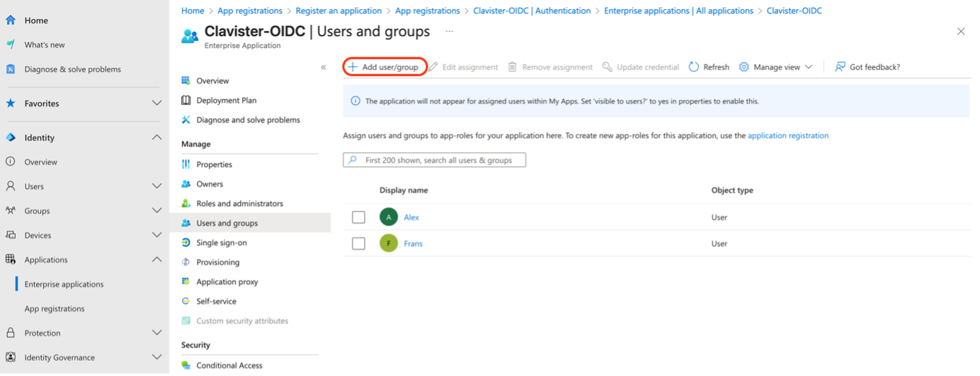The height and width of the screenshot is (376, 980).
Task: Open Enterprise applications in sidebar
Action: [64, 284]
